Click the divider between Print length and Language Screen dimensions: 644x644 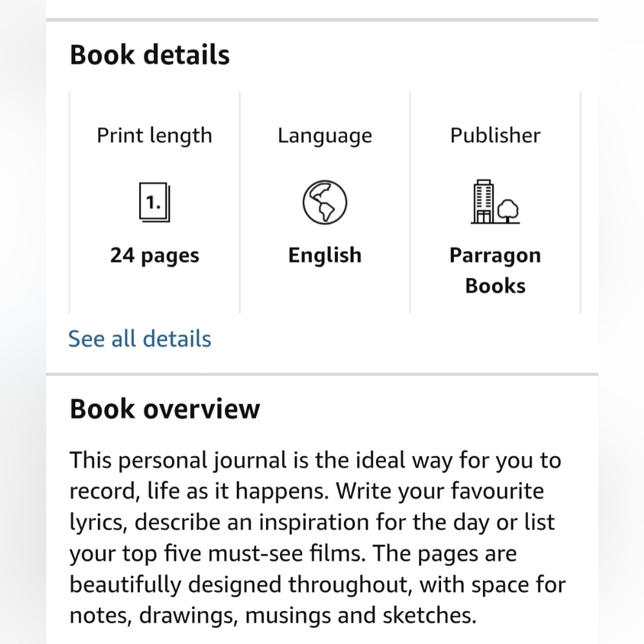240,202
